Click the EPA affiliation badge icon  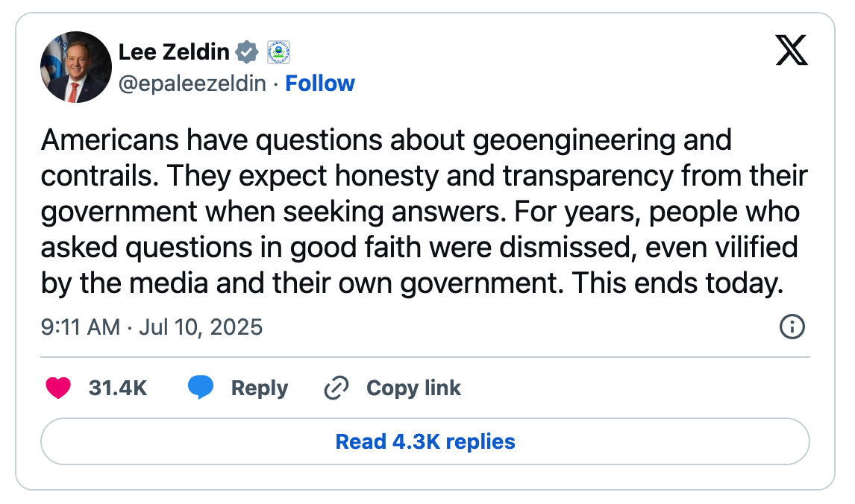tap(278, 51)
